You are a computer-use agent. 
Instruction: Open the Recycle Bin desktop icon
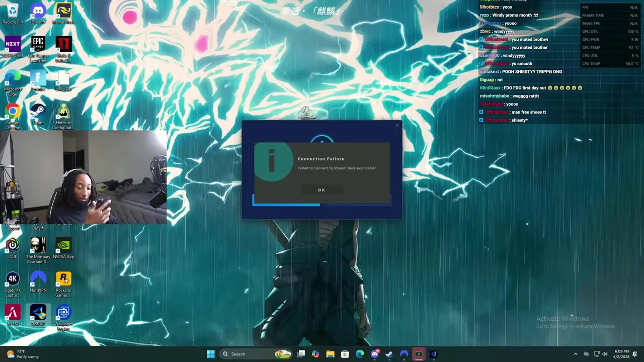tap(13, 14)
